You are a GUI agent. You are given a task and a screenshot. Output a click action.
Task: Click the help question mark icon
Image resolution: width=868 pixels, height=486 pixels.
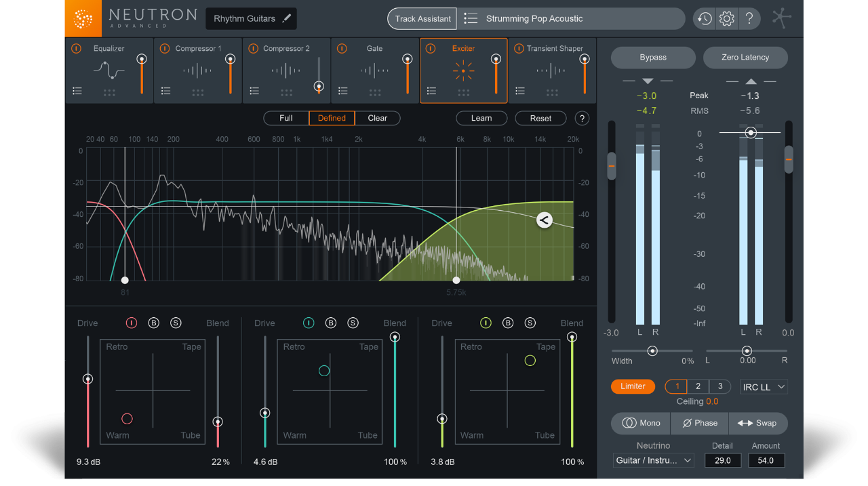(x=749, y=18)
